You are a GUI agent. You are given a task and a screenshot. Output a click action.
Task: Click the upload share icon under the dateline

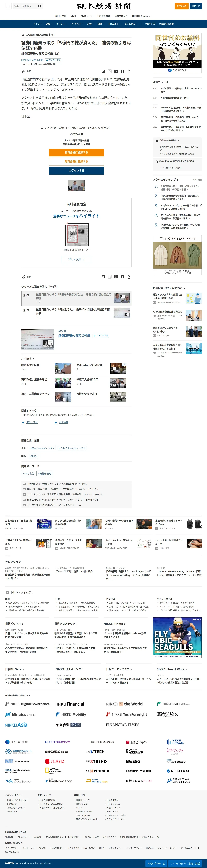[129, 71]
